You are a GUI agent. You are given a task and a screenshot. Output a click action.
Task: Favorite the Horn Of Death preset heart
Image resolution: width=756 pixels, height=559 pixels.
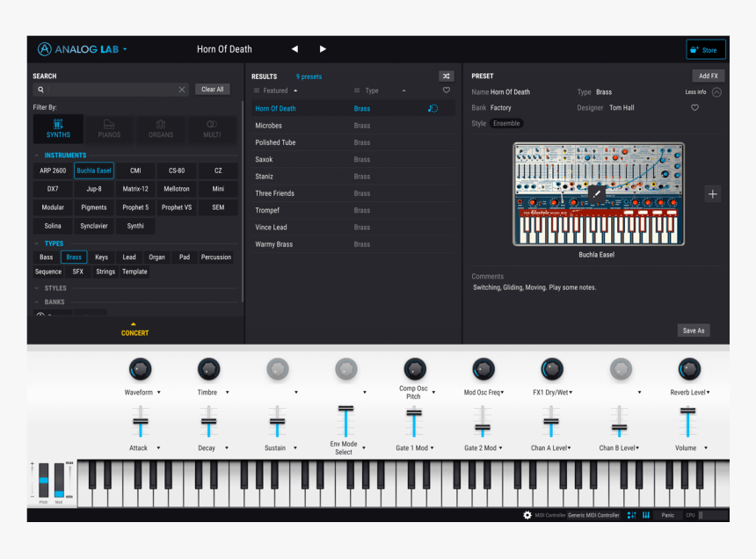pos(694,107)
